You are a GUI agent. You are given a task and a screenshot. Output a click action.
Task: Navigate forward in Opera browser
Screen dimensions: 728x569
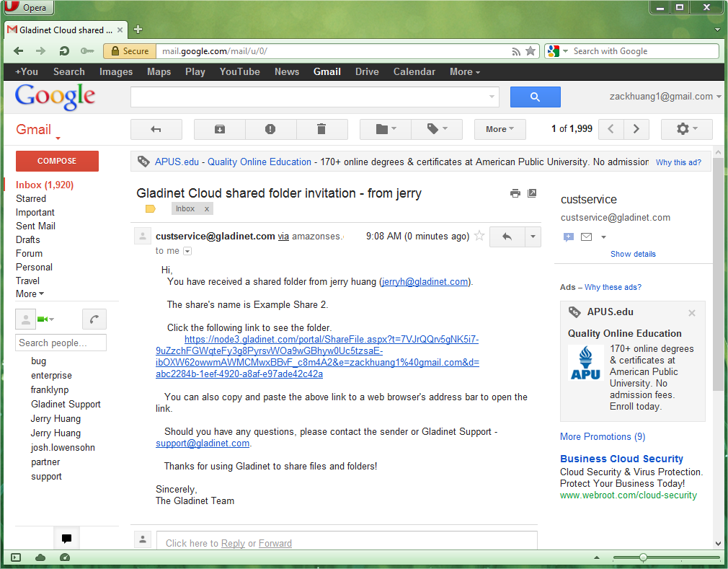point(41,51)
